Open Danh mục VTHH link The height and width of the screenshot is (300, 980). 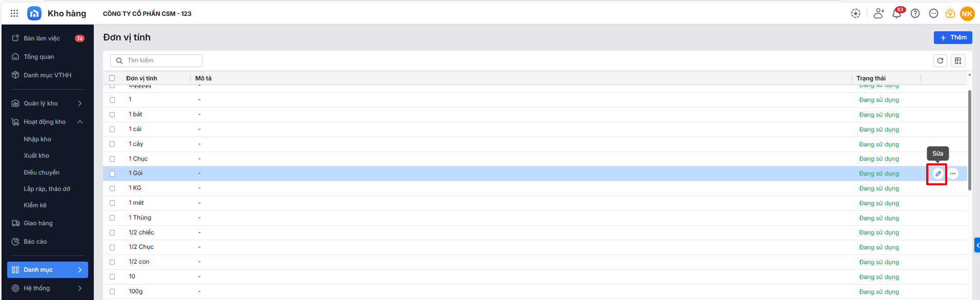click(47, 75)
